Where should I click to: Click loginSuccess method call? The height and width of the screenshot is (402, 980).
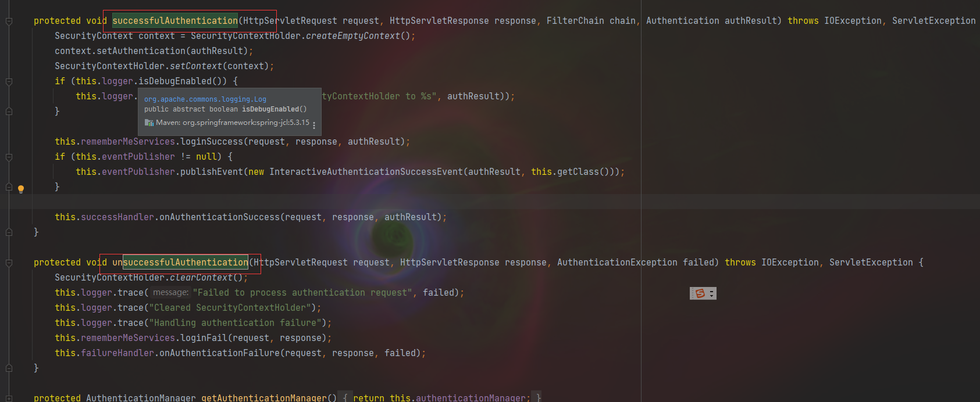click(x=212, y=142)
